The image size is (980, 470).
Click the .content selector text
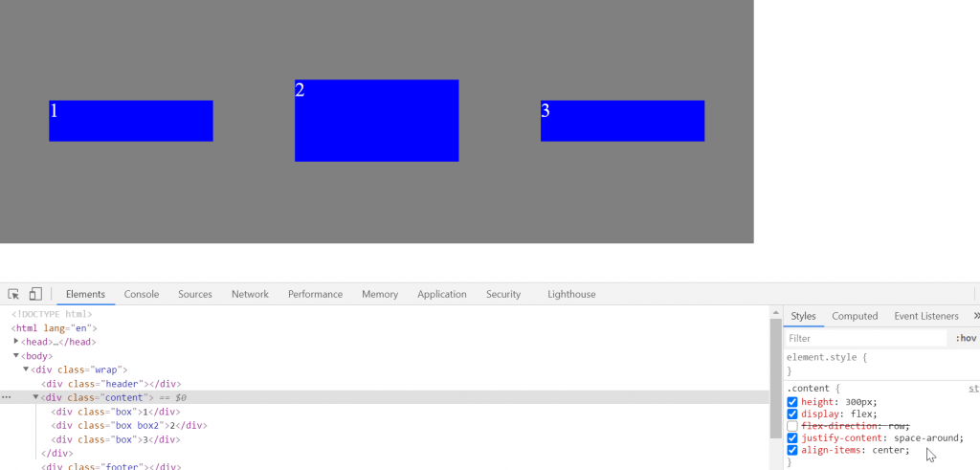tap(807, 389)
